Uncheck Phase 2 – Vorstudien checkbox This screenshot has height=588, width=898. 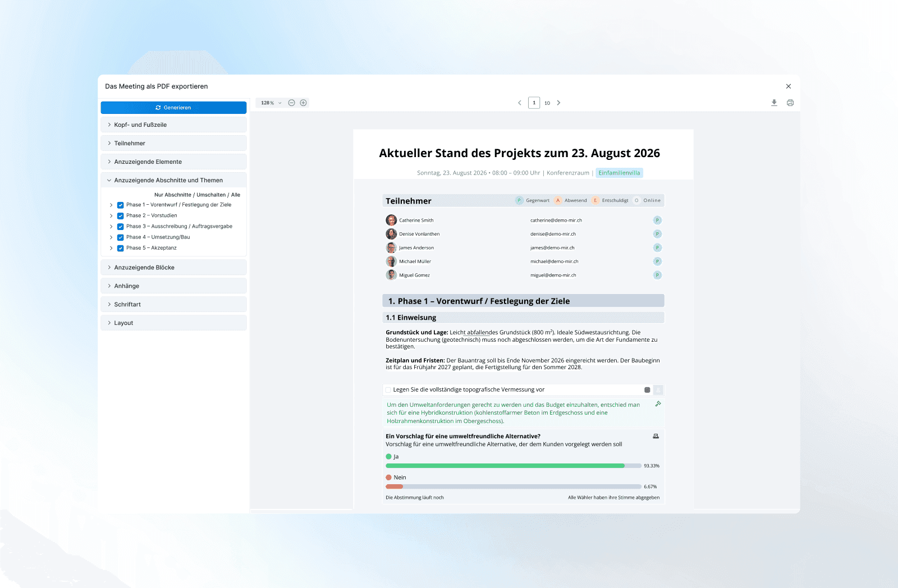(x=120, y=215)
